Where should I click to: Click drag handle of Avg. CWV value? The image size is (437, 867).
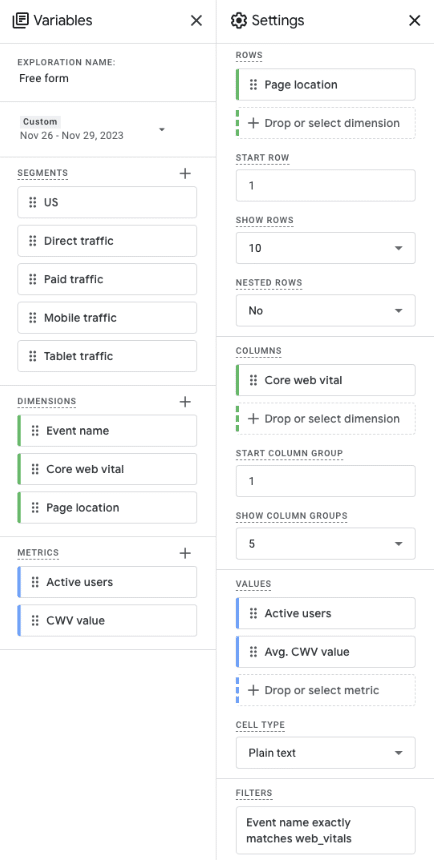[253, 652]
